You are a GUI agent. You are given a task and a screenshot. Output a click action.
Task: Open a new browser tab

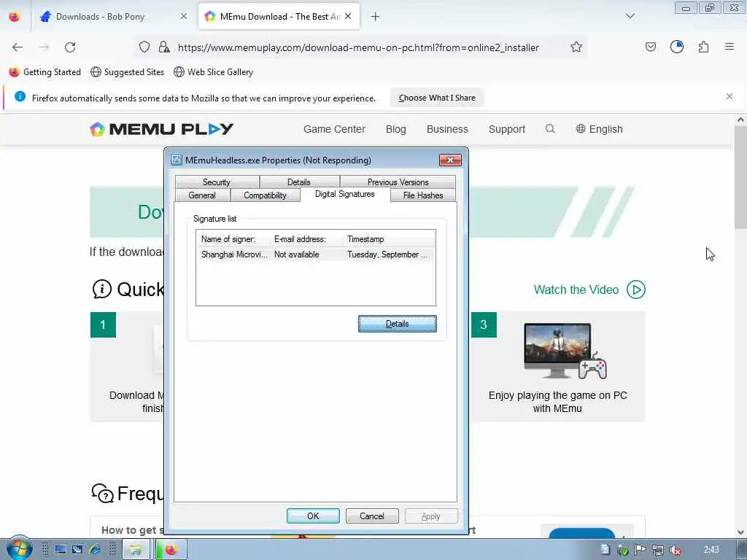pos(376,17)
